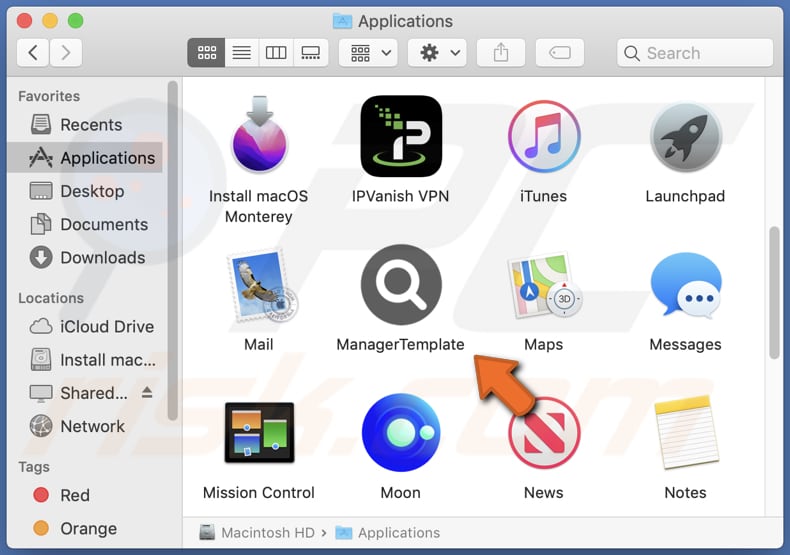Click the Share toolbar button

(501, 52)
